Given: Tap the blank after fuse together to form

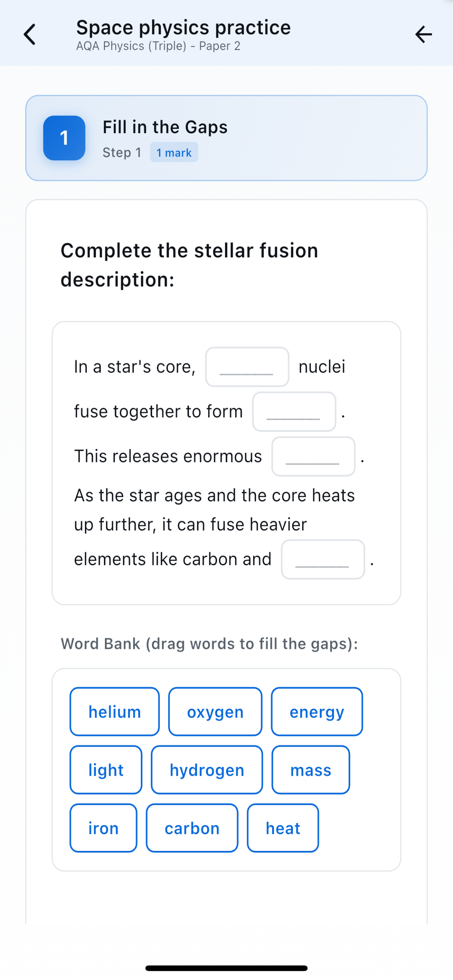Looking at the screenshot, I should [x=294, y=412].
